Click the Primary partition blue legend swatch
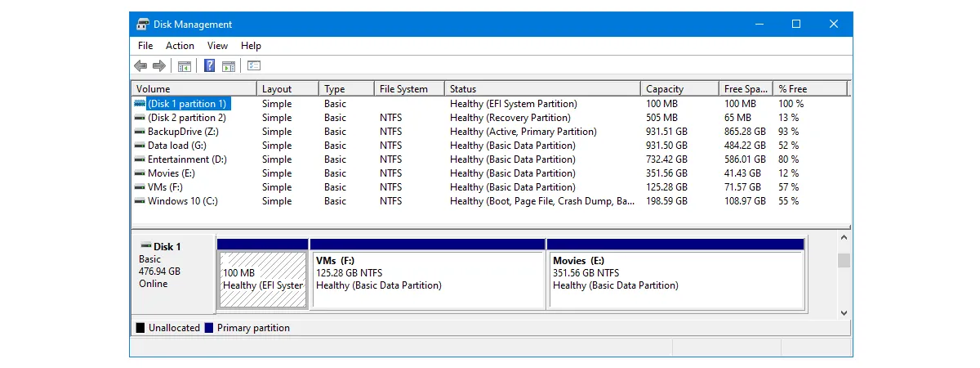 coord(209,328)
